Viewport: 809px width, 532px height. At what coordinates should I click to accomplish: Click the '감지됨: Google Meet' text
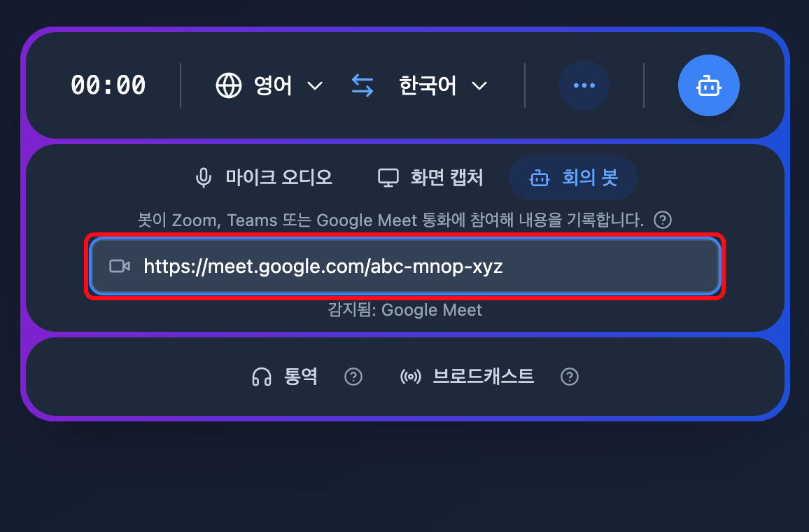click(x=405, y=309)
